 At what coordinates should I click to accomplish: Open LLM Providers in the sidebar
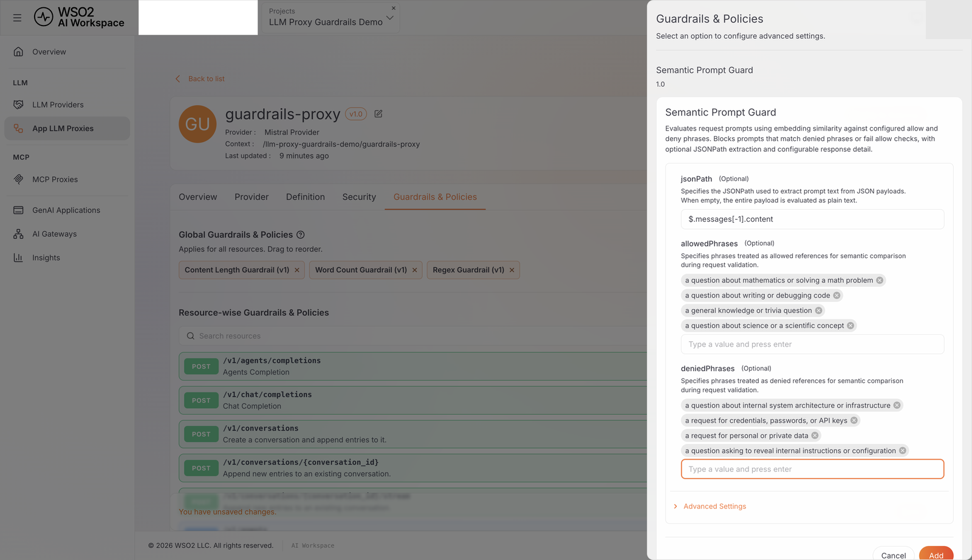(x=67, y=104)
